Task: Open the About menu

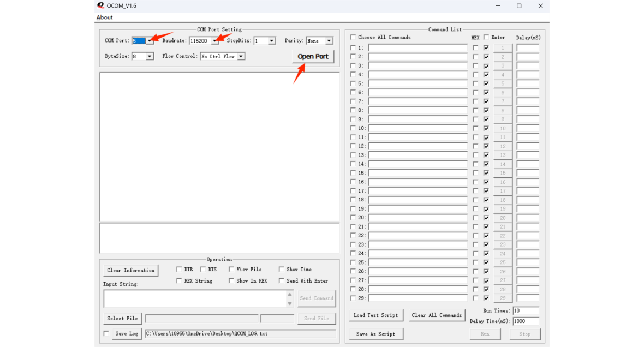Action: (104, 17)
